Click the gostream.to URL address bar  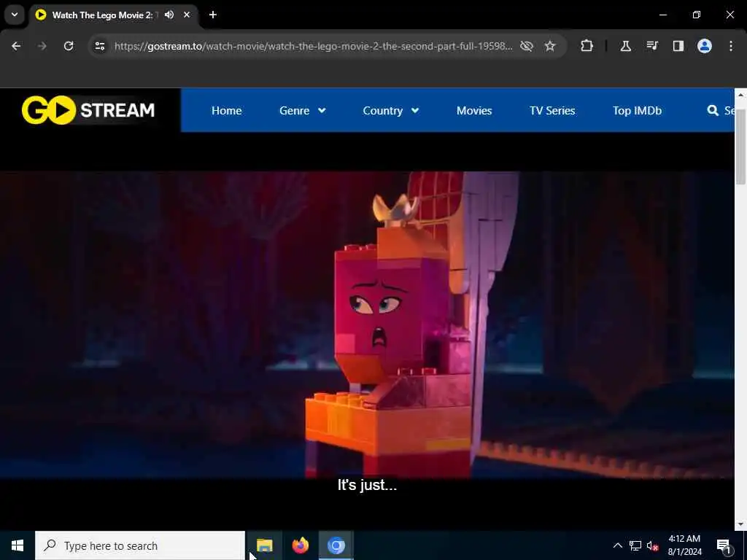(313, 46)
